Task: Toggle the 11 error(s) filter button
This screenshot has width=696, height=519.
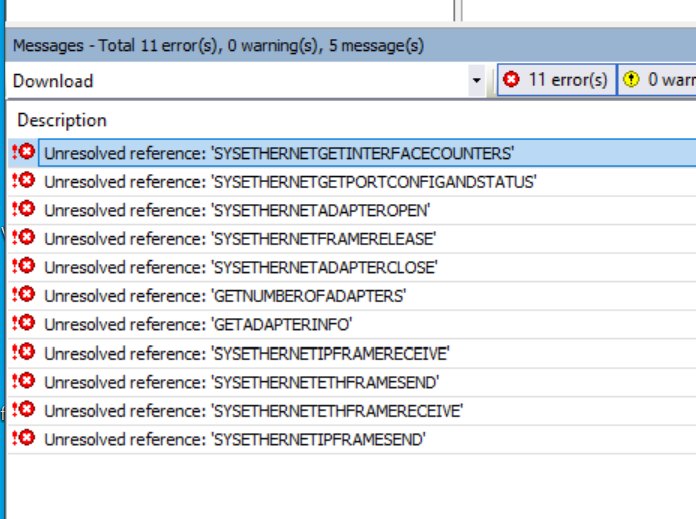Action: click(556, 80)
